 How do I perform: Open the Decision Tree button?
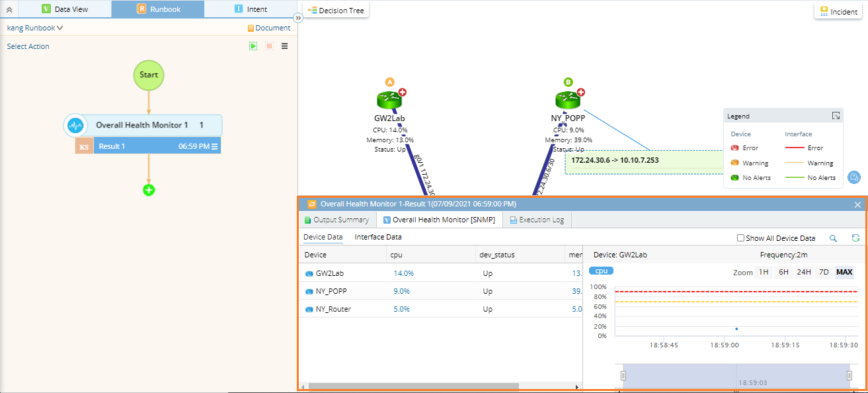tap(336, 11)
